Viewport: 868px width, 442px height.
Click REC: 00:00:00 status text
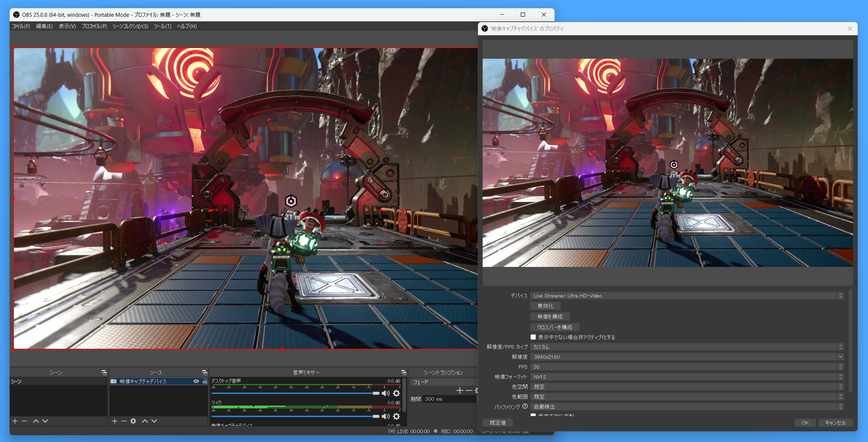point(457,431)
